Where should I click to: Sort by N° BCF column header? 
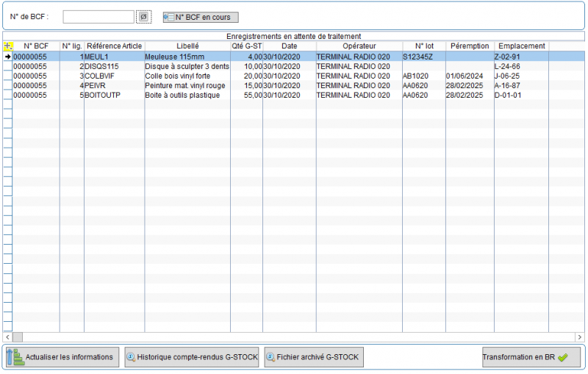(36, 46)
